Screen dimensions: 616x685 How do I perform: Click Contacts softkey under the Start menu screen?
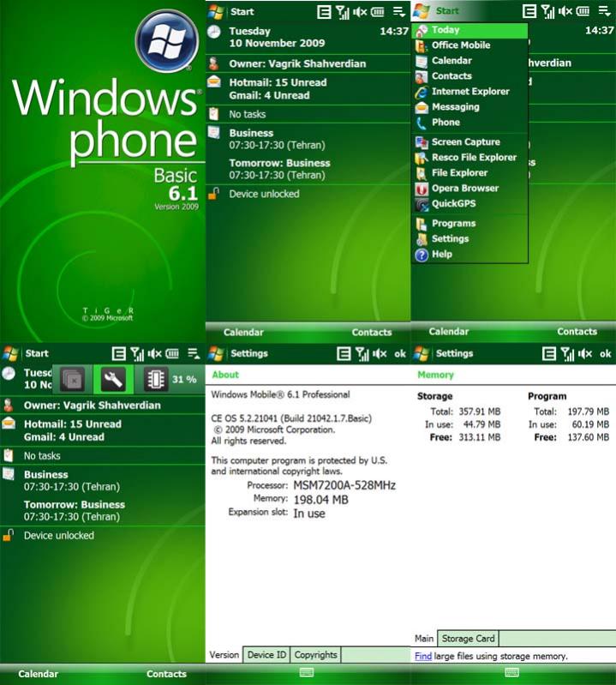[x=577, y=332]
